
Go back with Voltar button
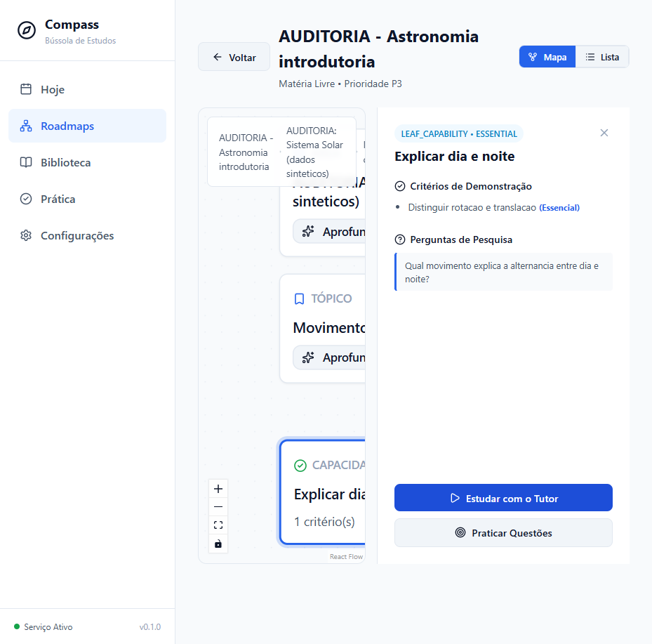(x=234, y=57)
